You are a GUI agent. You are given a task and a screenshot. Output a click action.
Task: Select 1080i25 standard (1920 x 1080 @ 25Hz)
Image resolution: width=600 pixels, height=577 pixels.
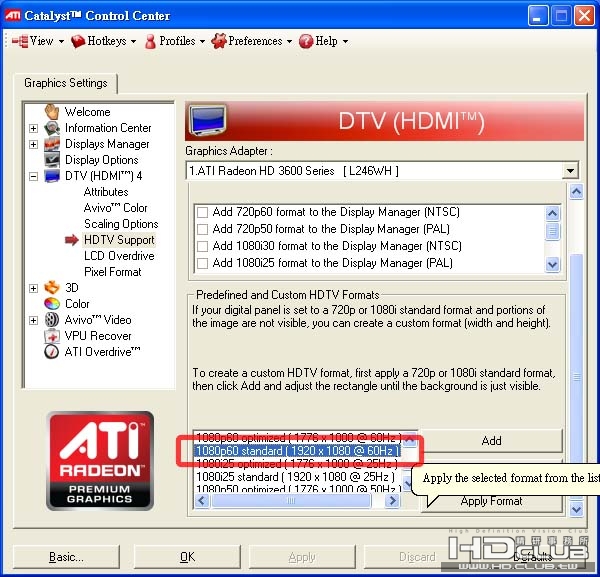[295, 477]
